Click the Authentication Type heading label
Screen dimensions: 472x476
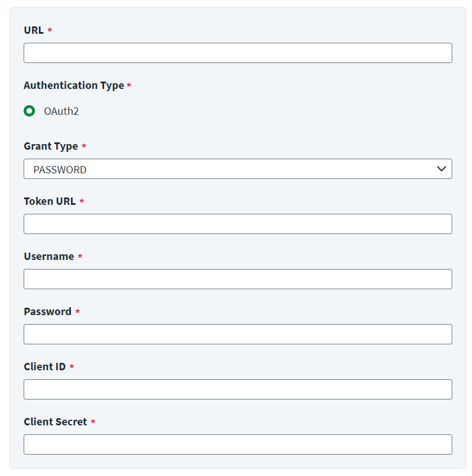74,86
